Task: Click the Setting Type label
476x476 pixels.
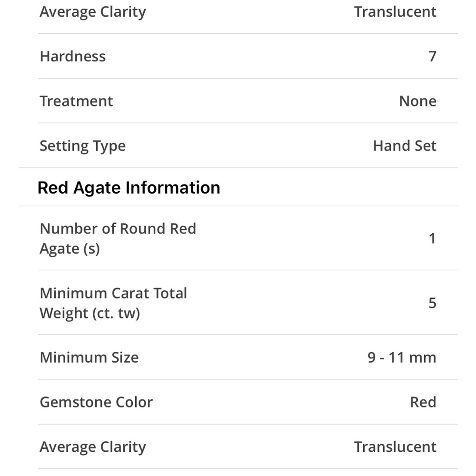Action: point(82,146)
